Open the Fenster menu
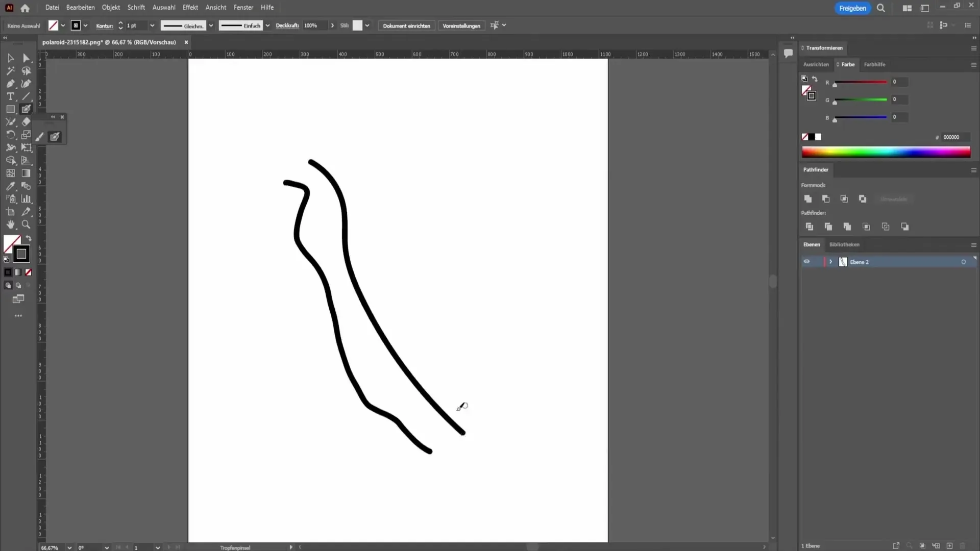Screen dimensions: 980x551 (x=243, y=8)
